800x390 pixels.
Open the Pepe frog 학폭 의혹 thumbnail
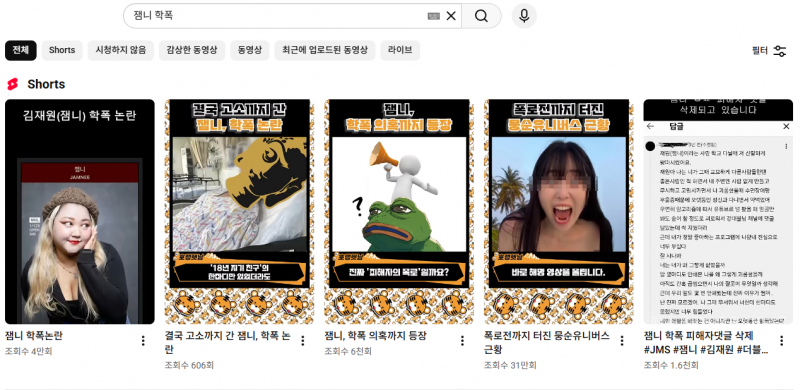(x=399, y=211)
